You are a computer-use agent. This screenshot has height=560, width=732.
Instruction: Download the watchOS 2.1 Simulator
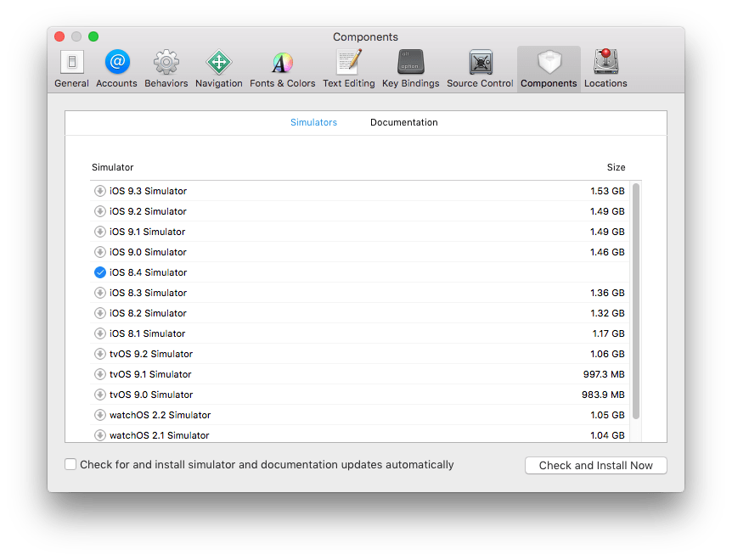[x=100, y=435]
